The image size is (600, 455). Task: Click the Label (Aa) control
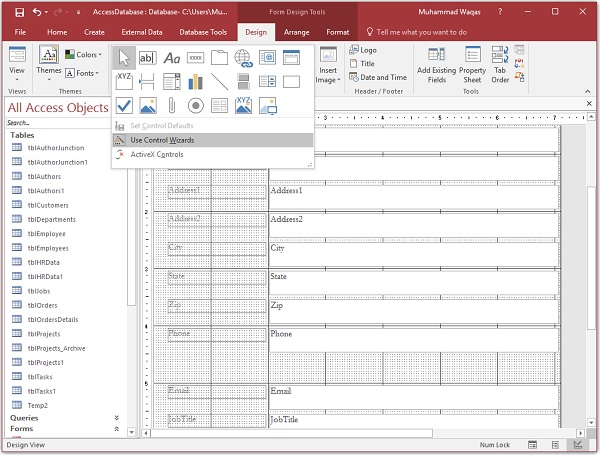coord(171,58)
